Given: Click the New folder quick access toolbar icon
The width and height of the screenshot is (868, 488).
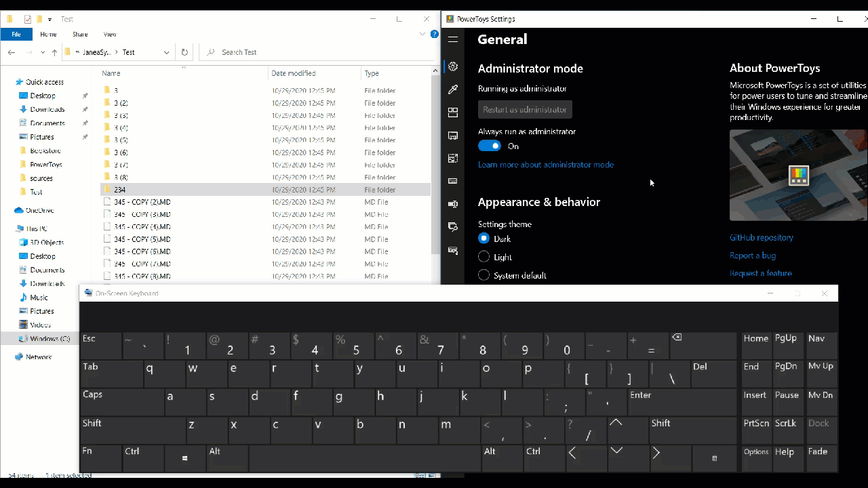Looking at the screenshot, I should (39, 19).
